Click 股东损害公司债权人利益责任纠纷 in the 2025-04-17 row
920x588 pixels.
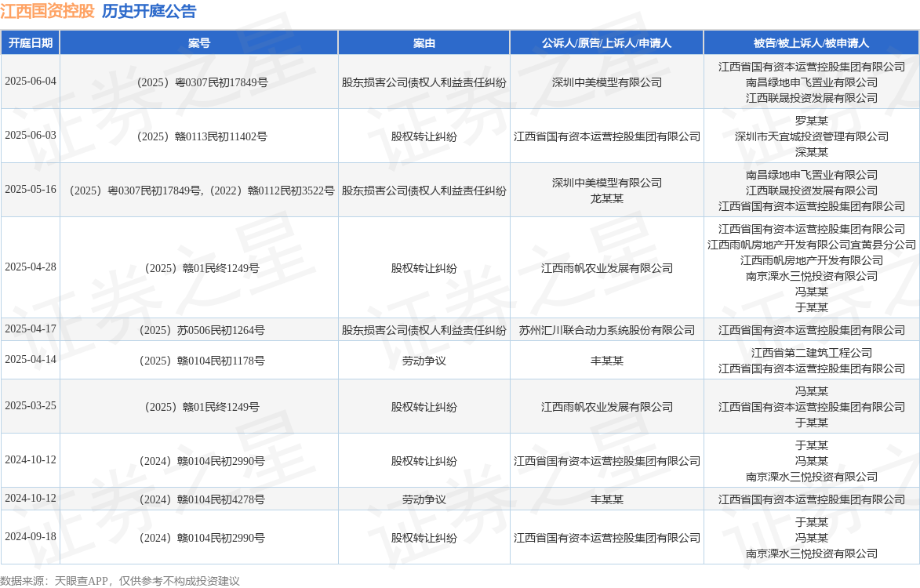coord(424,330)
